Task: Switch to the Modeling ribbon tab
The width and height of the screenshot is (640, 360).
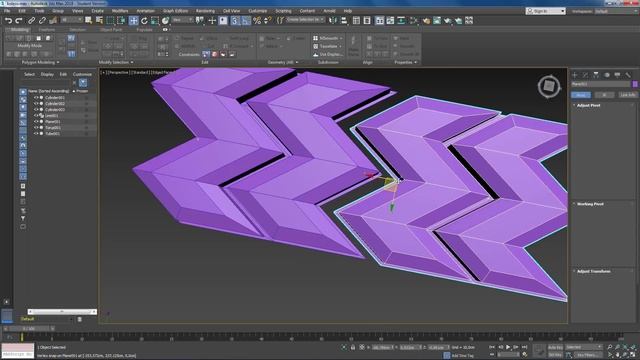Action: (20, 30)
